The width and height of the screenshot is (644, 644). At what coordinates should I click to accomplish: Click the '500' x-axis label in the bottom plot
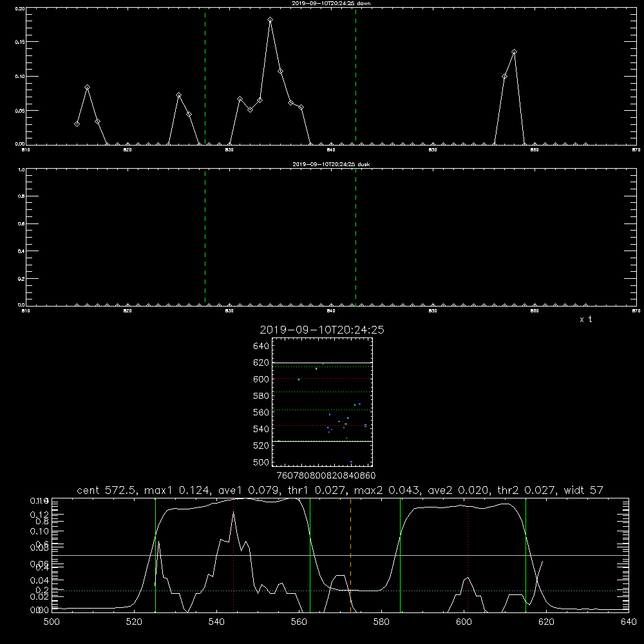tap(52, 622)
